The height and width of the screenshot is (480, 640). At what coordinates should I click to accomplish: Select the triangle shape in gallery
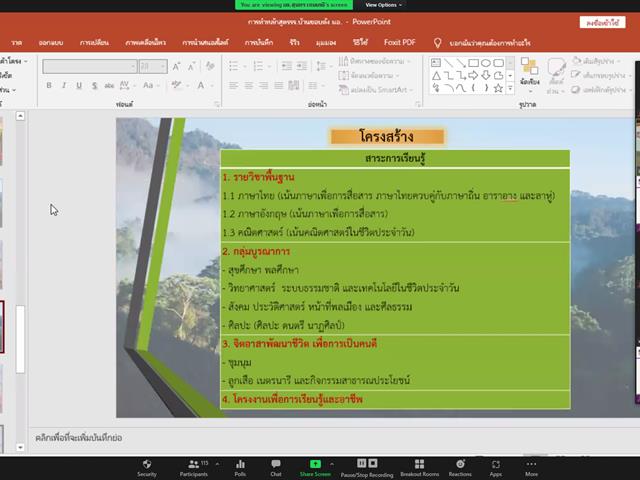436,76
